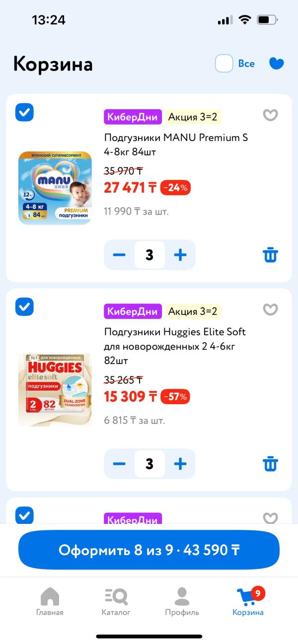
Task: Open the Каталог tab
Action: (116, 601)
